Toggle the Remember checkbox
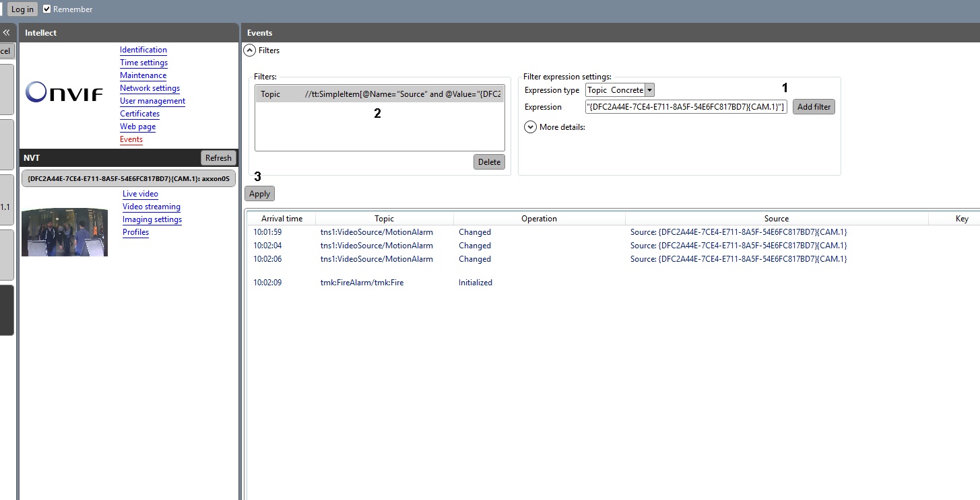The width and height of the screenshot is (980, 500). tap(47, 9)
